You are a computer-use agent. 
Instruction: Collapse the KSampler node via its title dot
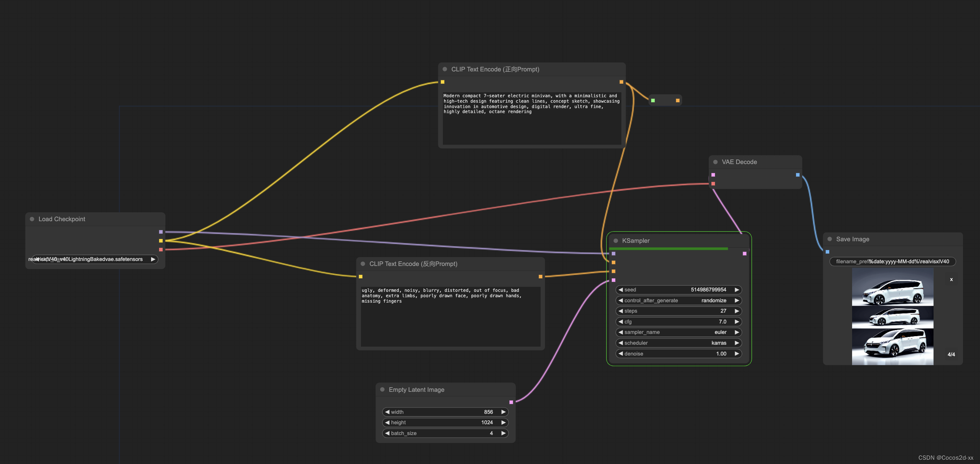point(616,241)
